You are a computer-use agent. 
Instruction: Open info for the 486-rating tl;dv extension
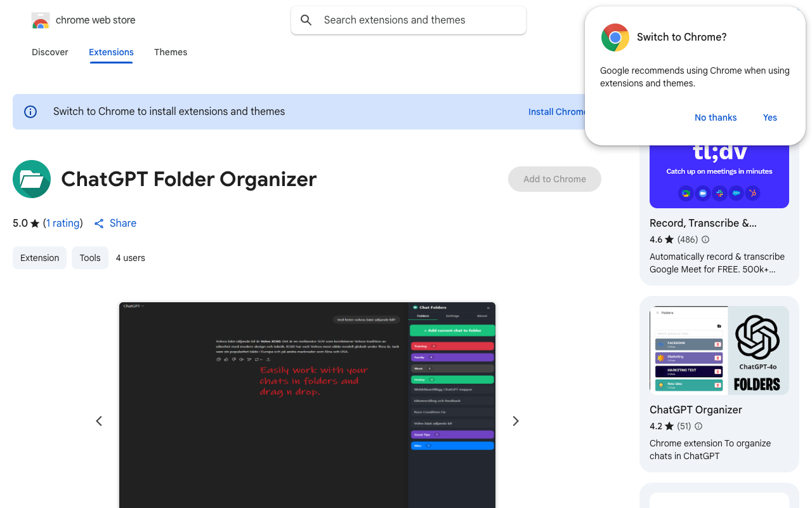tap(705, 239)
